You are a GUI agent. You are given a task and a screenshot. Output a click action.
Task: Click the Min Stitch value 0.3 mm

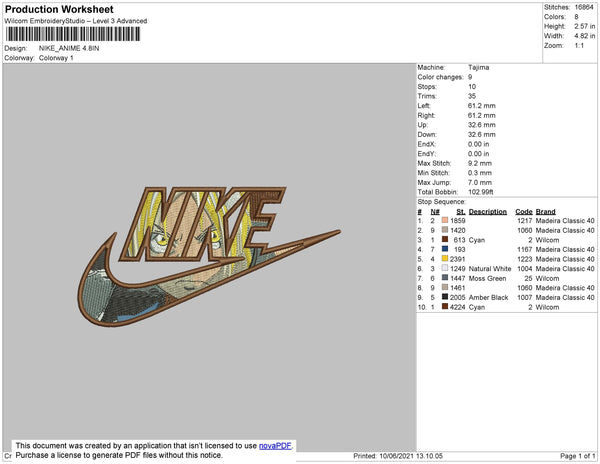(479, 173)
